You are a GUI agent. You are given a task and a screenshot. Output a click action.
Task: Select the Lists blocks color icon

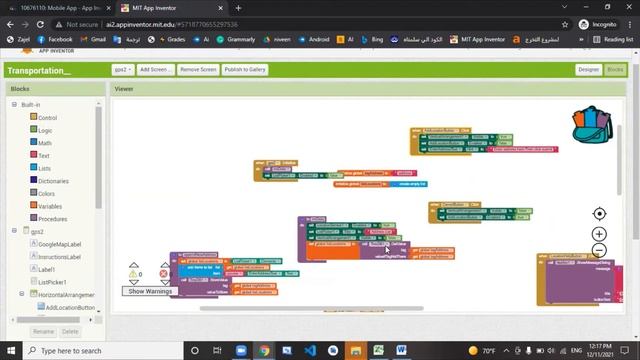tap(33, 167)
